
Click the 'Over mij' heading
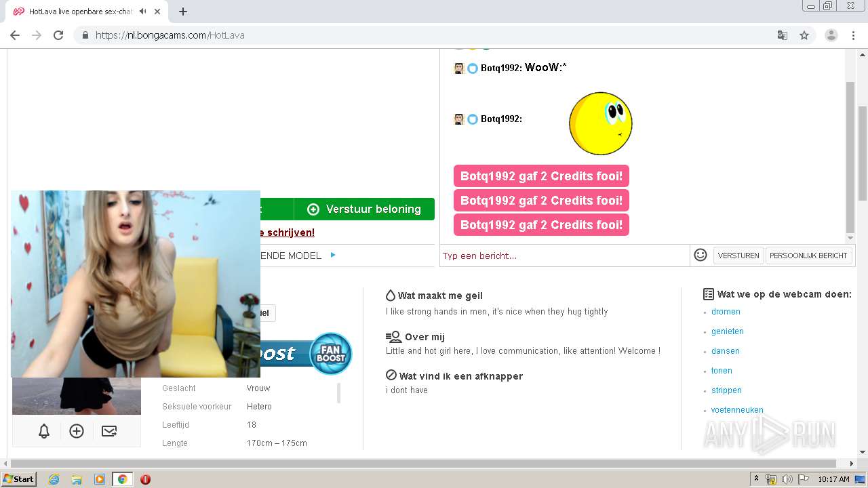[425, 337]
